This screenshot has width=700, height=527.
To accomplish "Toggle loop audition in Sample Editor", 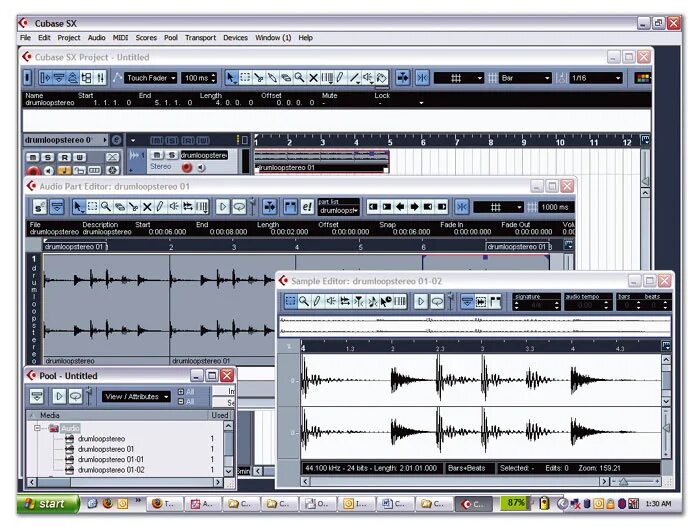I will (437, 301).
